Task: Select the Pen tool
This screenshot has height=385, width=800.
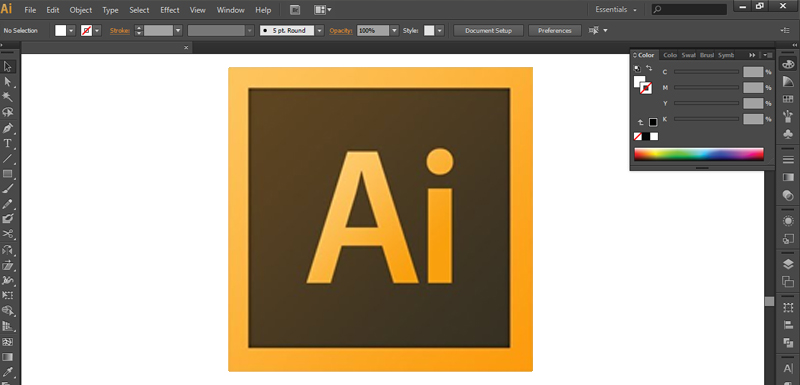Action: click(8, 128)
